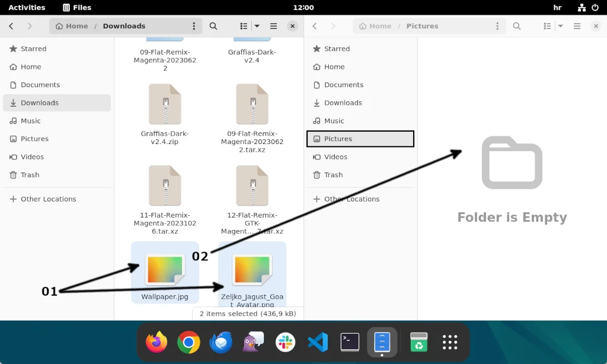Screen dimensions: 607x364
Task: Launch Google Chrome from the dock
Action: (189, 342)
